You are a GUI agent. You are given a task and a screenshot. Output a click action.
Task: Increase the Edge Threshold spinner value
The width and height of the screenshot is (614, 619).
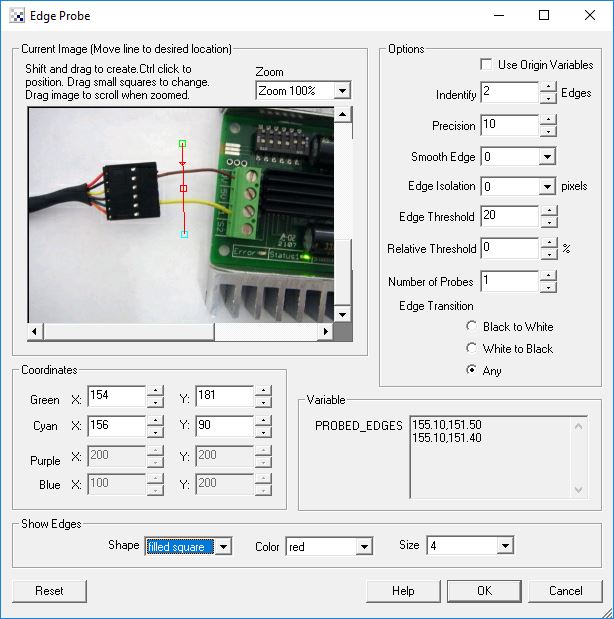coord(548,210)
